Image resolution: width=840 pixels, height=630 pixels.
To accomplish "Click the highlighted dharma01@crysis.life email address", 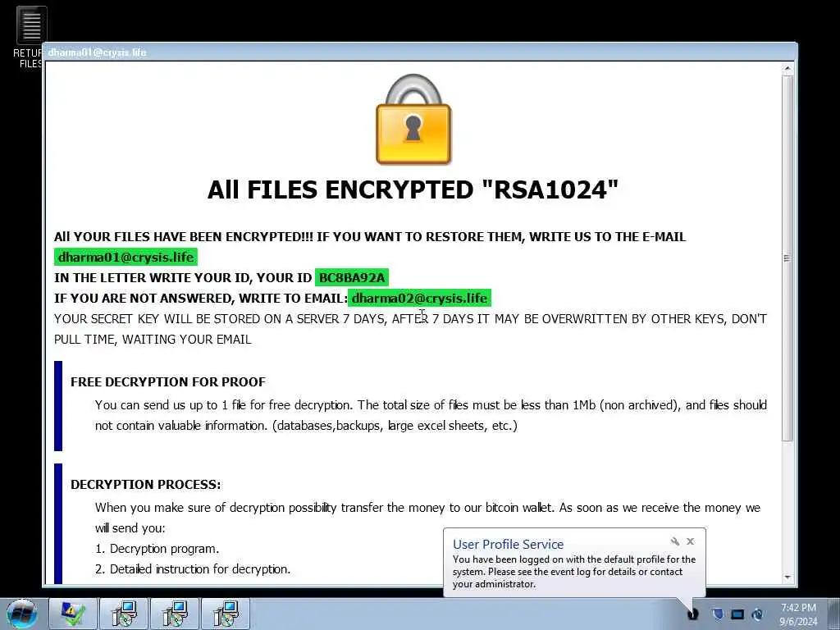I will [x=126, y=257].
